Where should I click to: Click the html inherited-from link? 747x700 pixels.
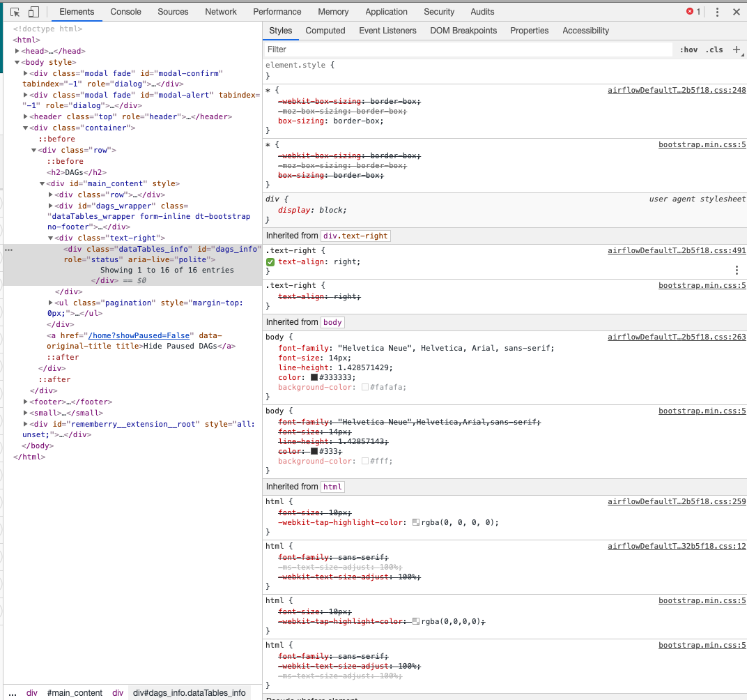click(332, 487)
